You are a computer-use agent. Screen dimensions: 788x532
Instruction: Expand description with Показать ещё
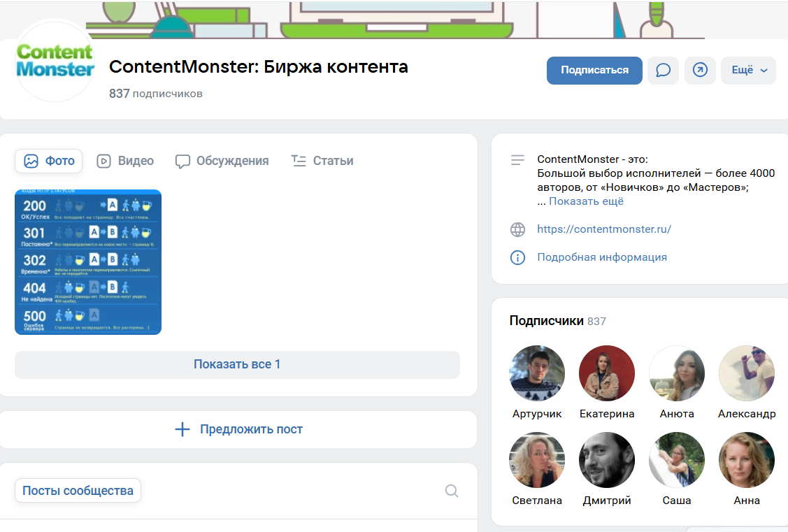pos(586,201)
